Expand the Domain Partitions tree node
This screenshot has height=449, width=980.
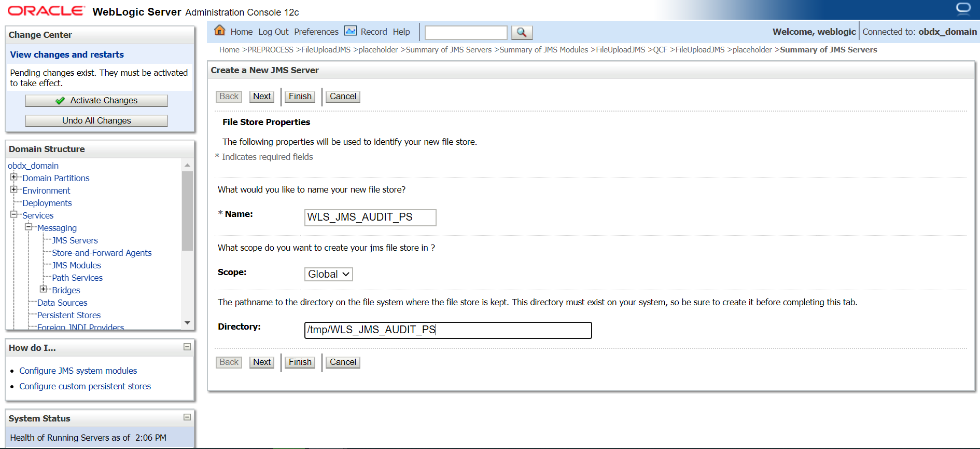pos(14,177)
